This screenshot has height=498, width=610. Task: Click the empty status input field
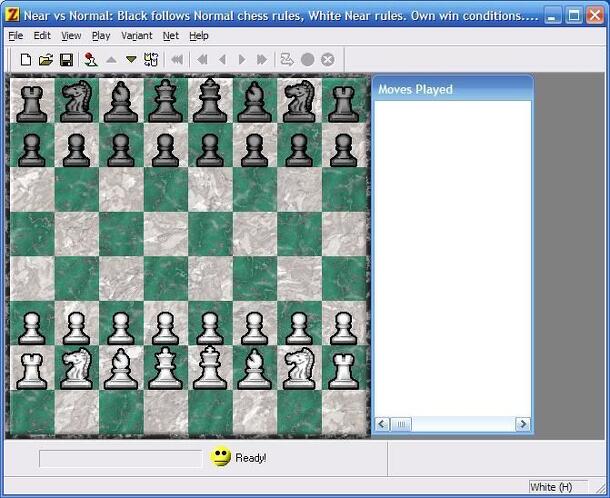pos(120,458)
